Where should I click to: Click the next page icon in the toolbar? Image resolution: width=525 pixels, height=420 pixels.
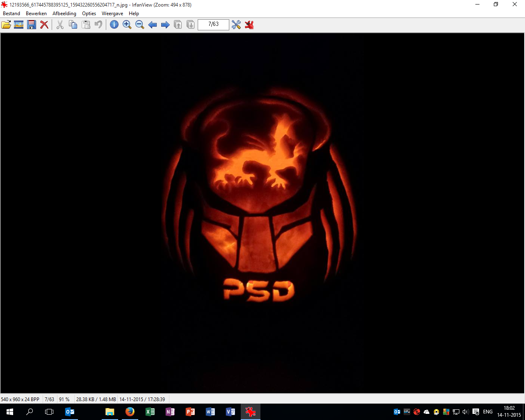click(x=190, y=25)
